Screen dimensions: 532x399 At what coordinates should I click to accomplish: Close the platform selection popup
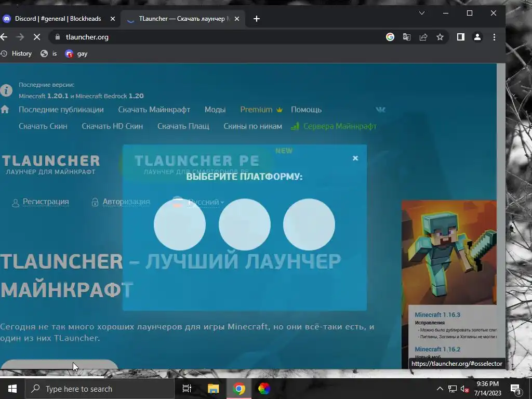tap(355, 158)
